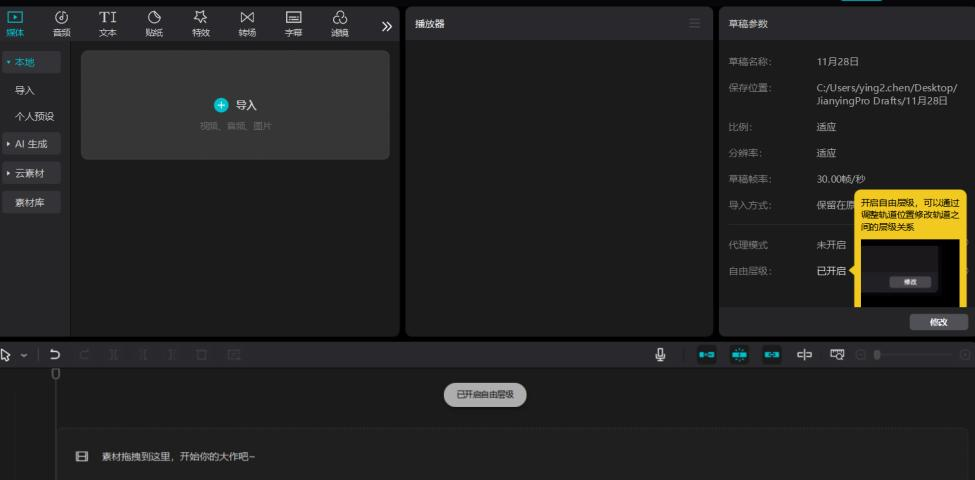Toggle main track magnet in timeline toolbar

pyautogui.click(x=706, y=355)
